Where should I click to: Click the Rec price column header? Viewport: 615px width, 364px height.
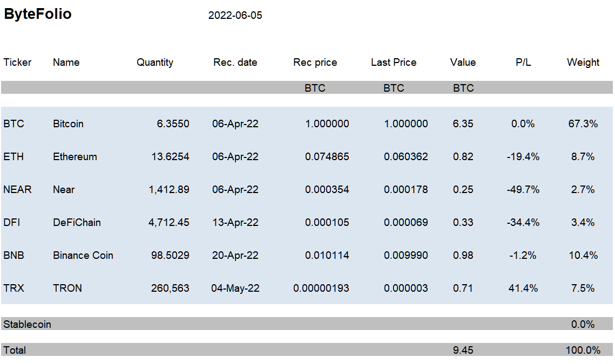click(x=315, y=63)
